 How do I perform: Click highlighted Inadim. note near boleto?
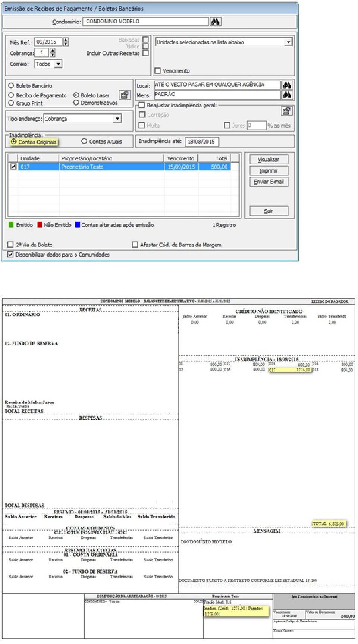pyautogui.click(x=236, y=610)
